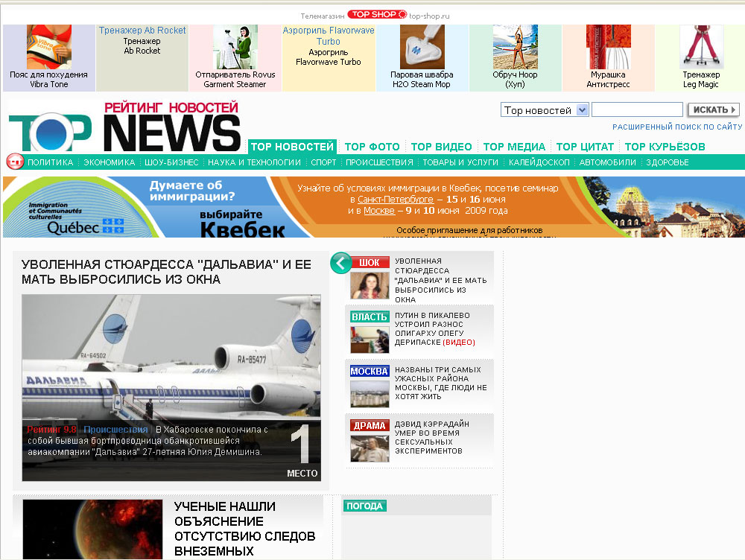Select the TOP ВИДЕО tab
The height and width of the screenshot is (560, 745).
click(x=441, y=147)
